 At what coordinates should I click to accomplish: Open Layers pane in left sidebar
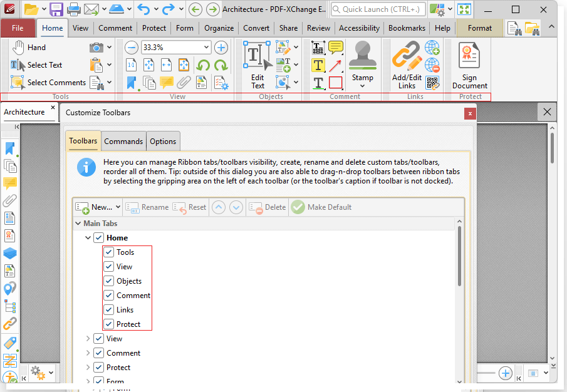click(x=10, y=253)
